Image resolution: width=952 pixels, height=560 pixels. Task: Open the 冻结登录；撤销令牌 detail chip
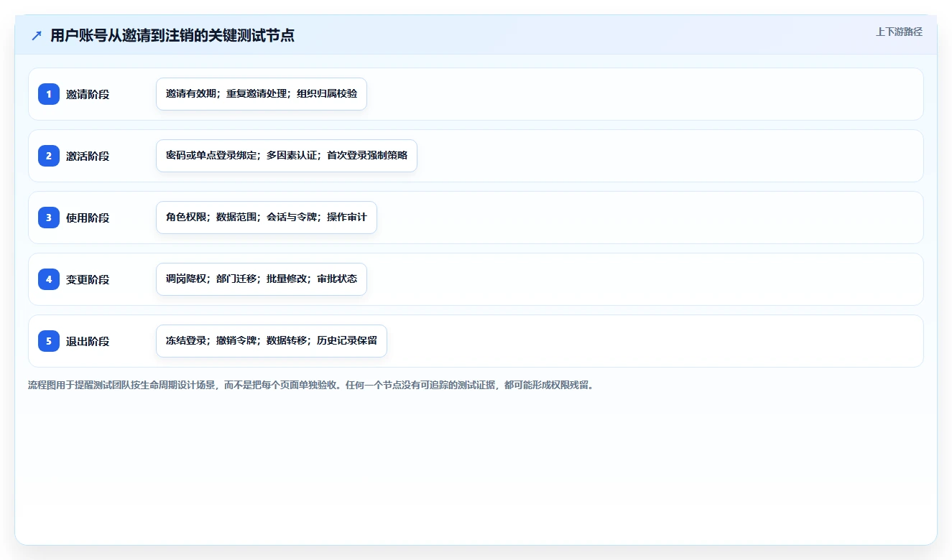[x=272, y=341]
